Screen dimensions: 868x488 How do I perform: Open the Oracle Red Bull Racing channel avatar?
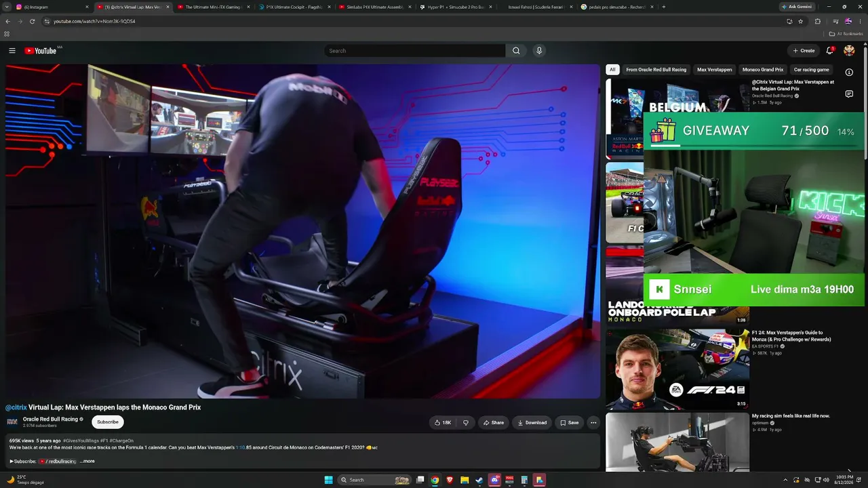point(12,422)
